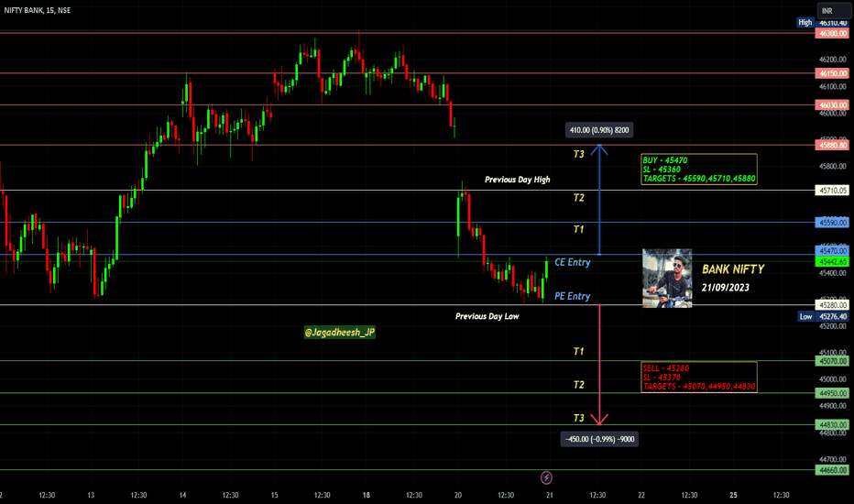Click the 46030.00 price label
The width and height of the screenshot is (854, 504).
pos(832,104)
